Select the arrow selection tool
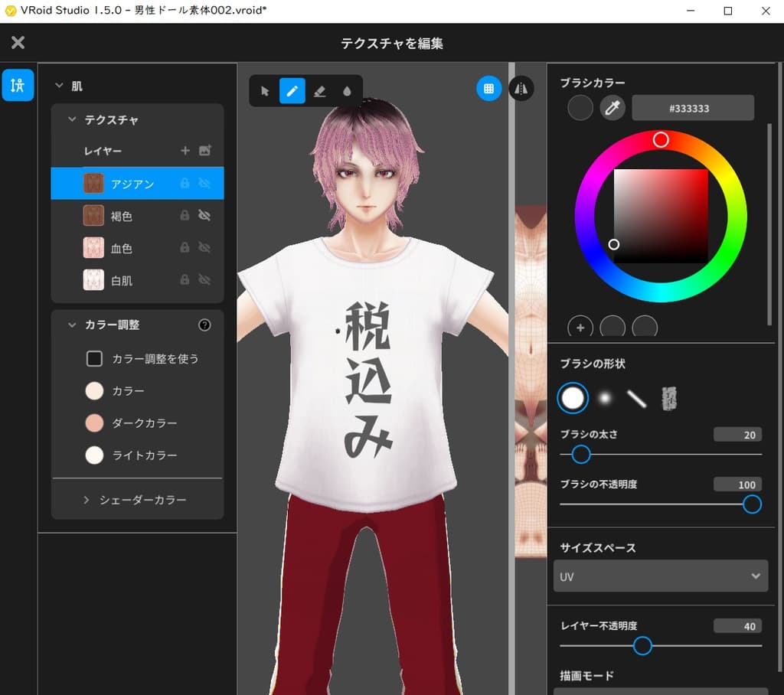The image size is (784, 695). 263,91
